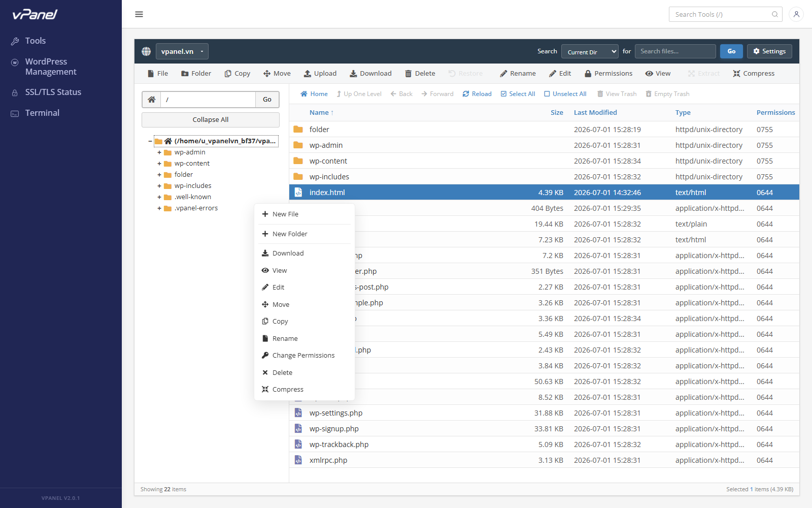Go to Home in navigation bar
812x508 pixels.
pos(314,94)
